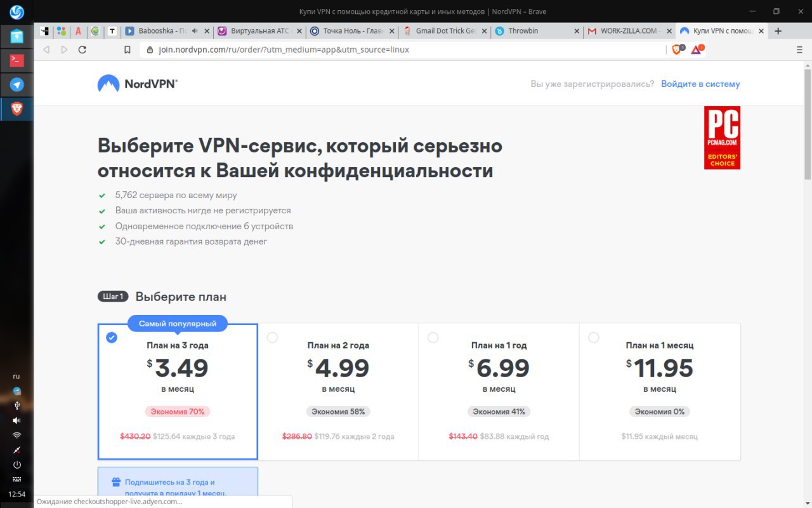This screenshot has height=508, width=812.
Task: Open the Deepin launcher icon
Action: (x=16, y=12)
